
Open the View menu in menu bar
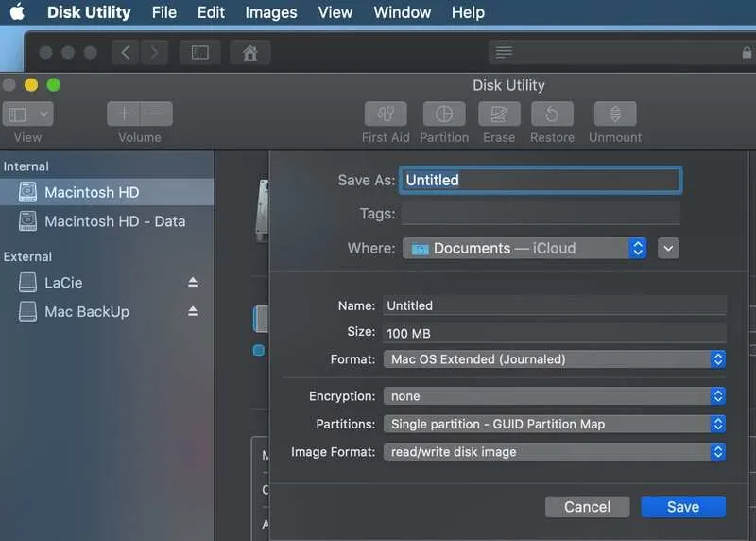(335, 12)
